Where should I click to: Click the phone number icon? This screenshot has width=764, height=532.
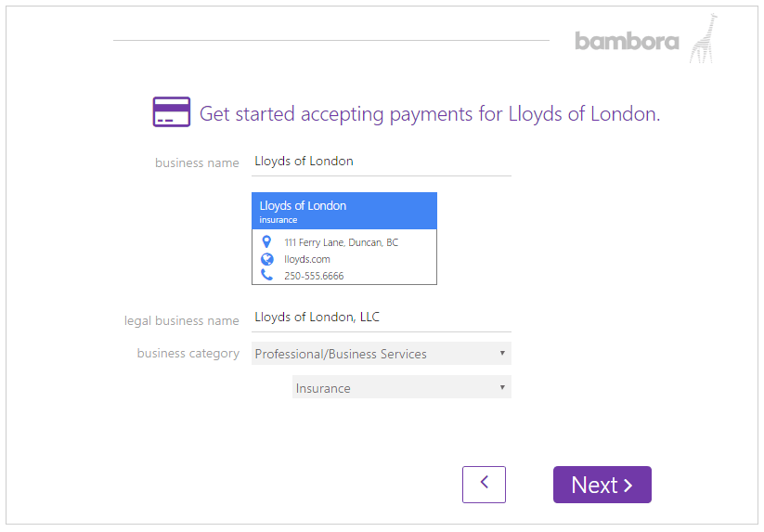pyautogui.click(x=266, y=275)
